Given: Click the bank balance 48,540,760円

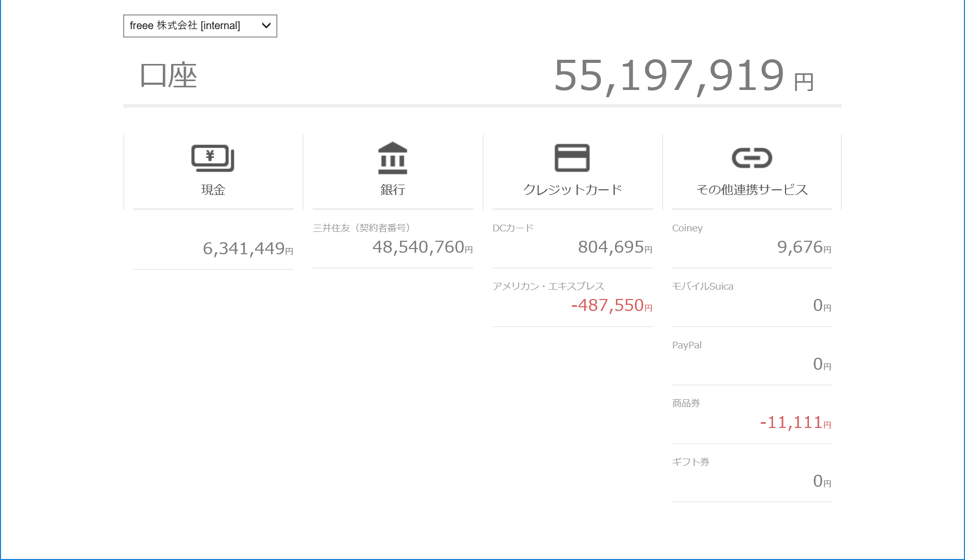Looking at the screenshot, I should tap(422, 247).
